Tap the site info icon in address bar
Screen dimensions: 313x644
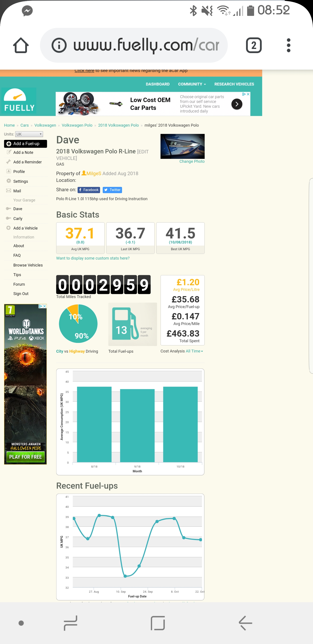(x=59, y=45)
